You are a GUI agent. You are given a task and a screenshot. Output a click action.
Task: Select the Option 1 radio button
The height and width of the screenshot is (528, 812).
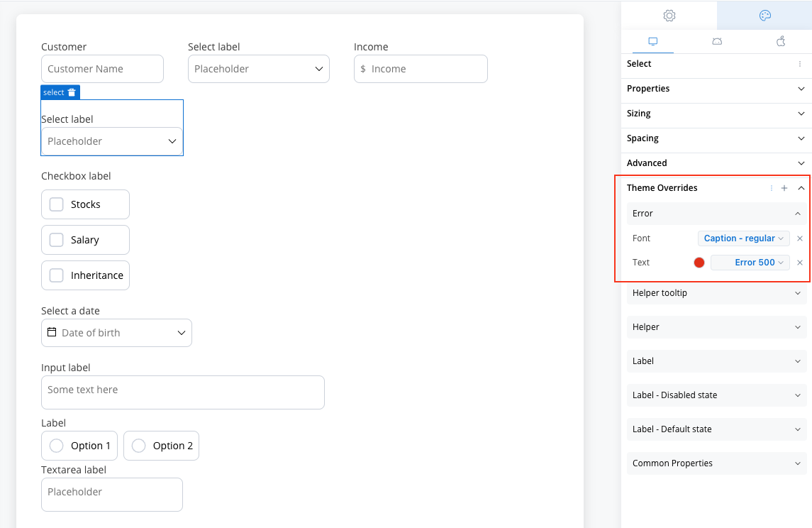click(x=57, y=446)
